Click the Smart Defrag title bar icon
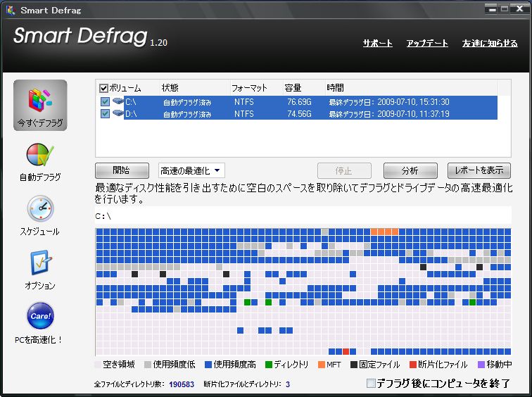This screenshot has width=532, height=397. coord(10,10)
